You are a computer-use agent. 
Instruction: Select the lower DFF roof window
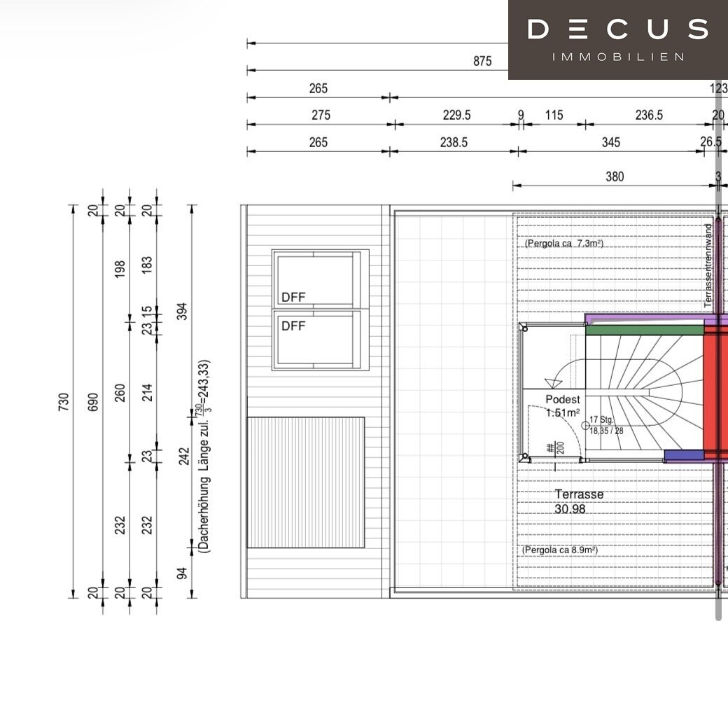coord(319,340)
